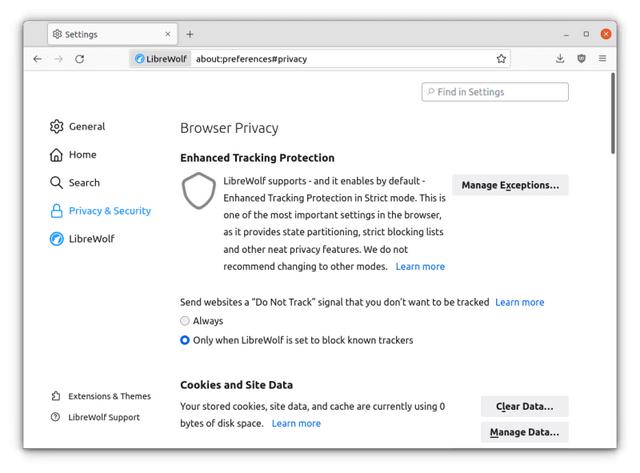Focus the Find in Settings search field

pos(495,92)
